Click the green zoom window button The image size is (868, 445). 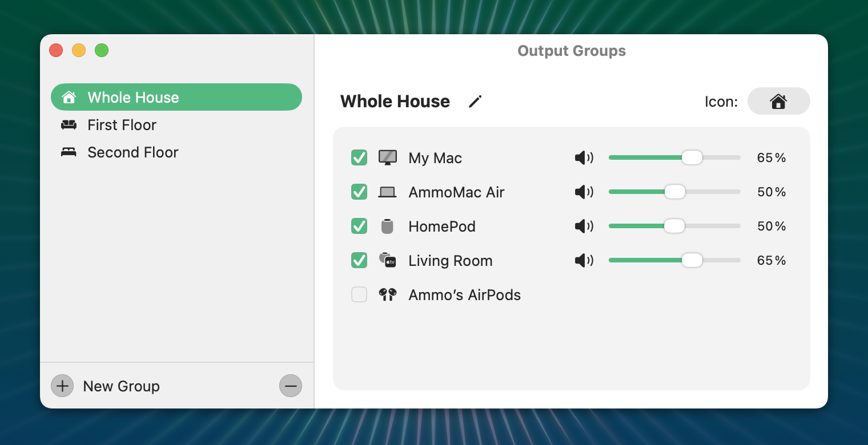click(x=102, y=50)
